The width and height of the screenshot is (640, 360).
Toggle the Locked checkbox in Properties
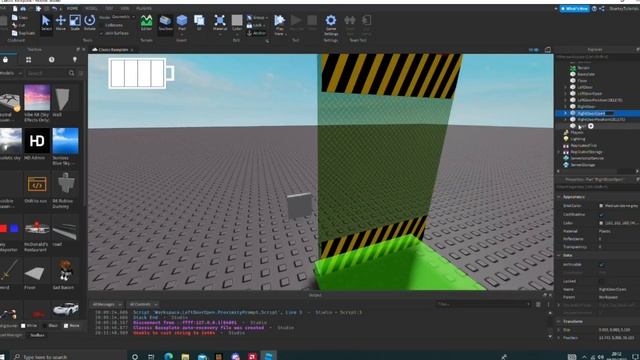pos(601,281)
